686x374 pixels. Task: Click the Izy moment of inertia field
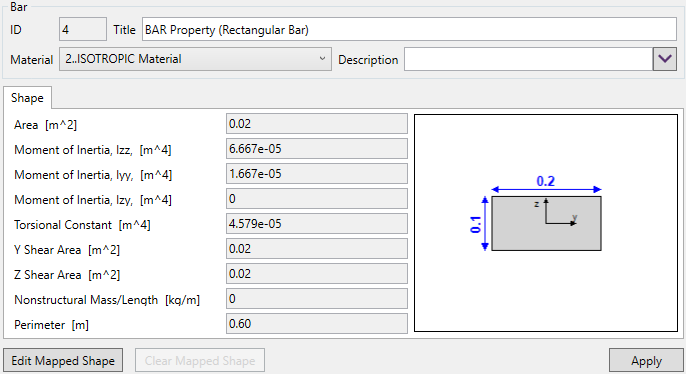point(317,199)
